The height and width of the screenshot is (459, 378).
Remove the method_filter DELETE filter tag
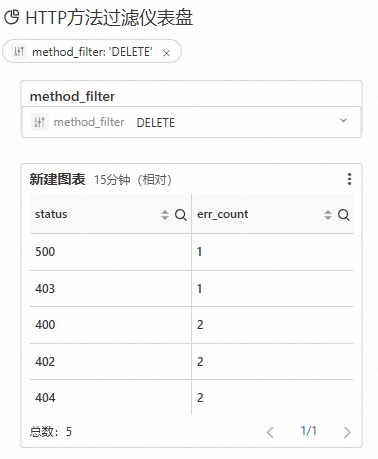pyautogui.click(x=166, y=53)
